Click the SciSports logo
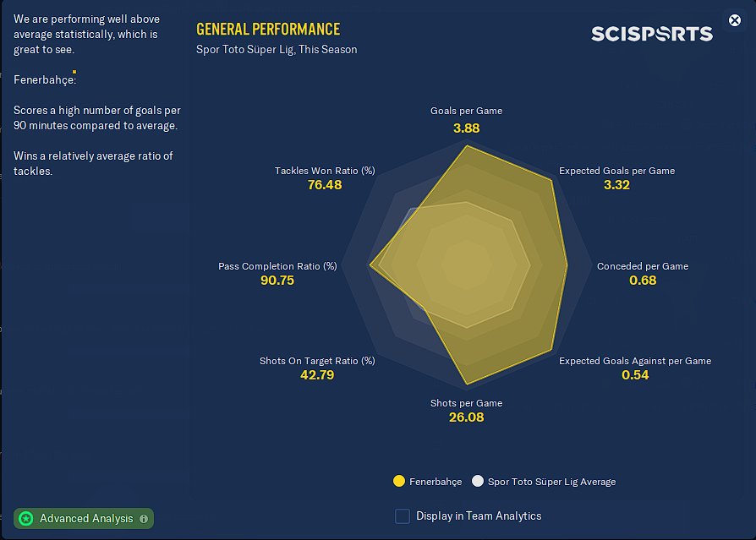This screenshot has height=540, width=756. click(x=652, y=34)
